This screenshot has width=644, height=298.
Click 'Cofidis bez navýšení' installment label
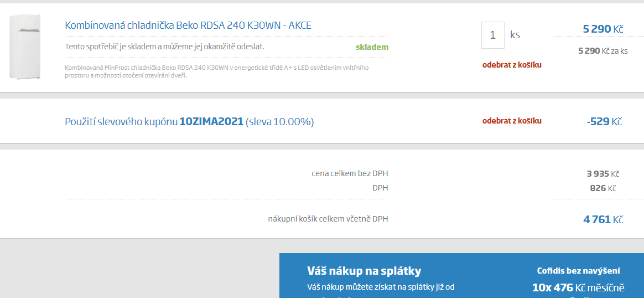pos(578,271)
